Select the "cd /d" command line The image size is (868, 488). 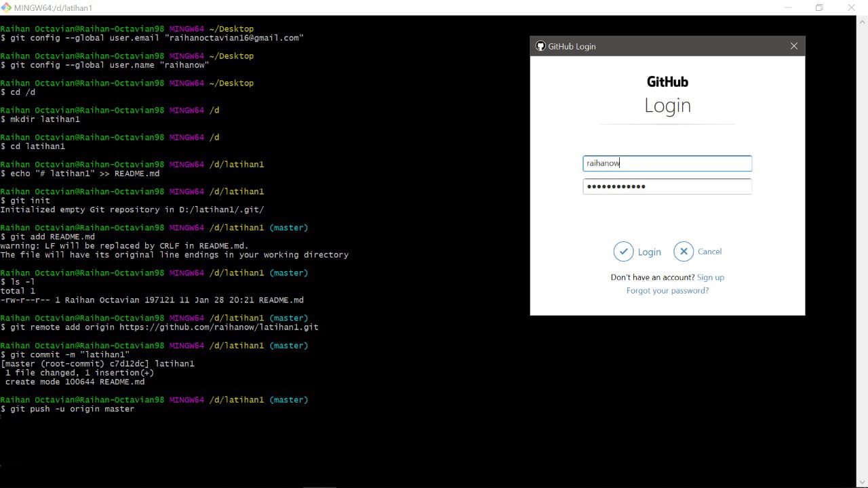(x=18, y=92)
